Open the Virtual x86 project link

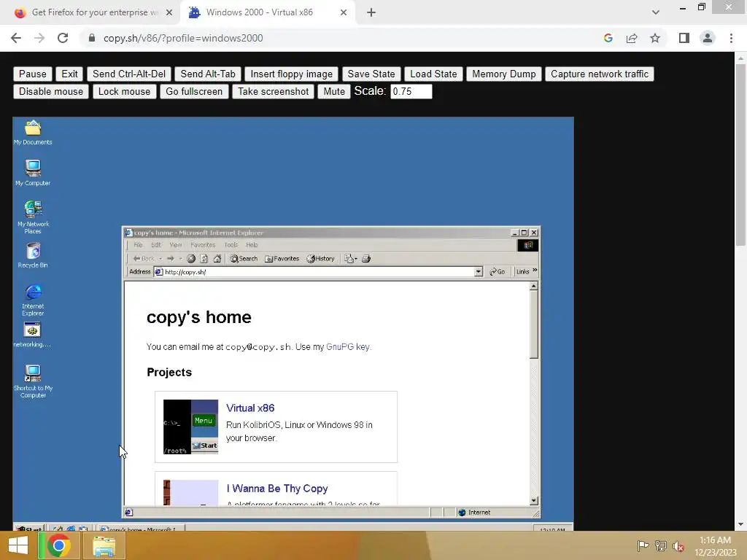click(x=250, y=408)
